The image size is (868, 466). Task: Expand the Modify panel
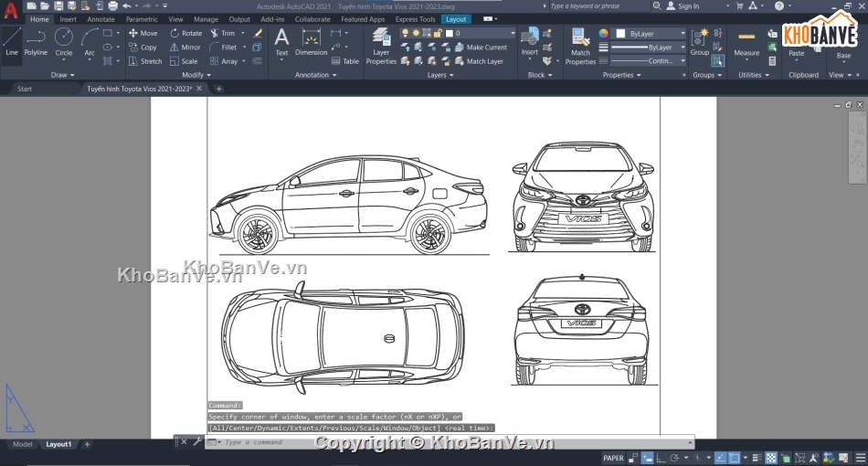196,75
